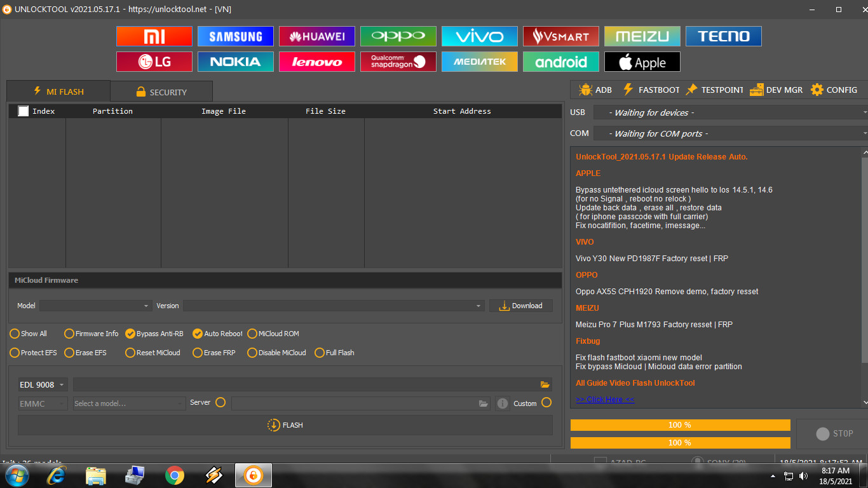Image resolution: width=868 pixels, height=488 pixels.
Task: Select the Apple brand logo
Action: click(x=642, y=62)
